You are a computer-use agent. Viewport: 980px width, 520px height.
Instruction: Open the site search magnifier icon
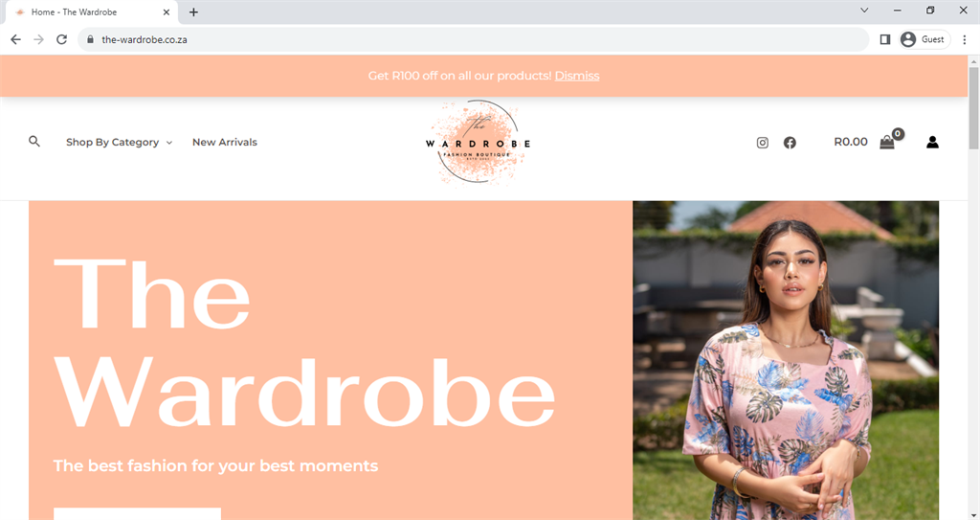click(x=34, y=142)
